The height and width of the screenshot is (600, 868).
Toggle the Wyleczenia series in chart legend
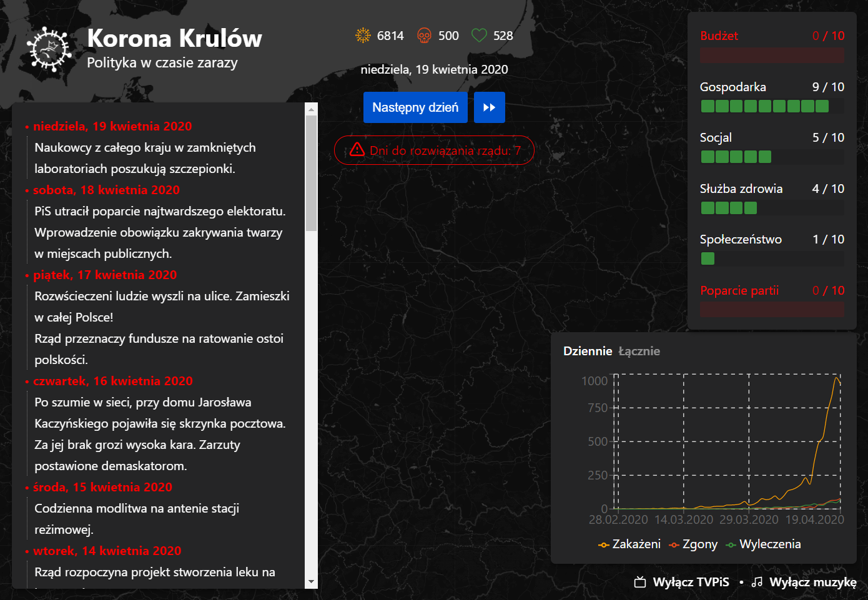coord(763,544)
